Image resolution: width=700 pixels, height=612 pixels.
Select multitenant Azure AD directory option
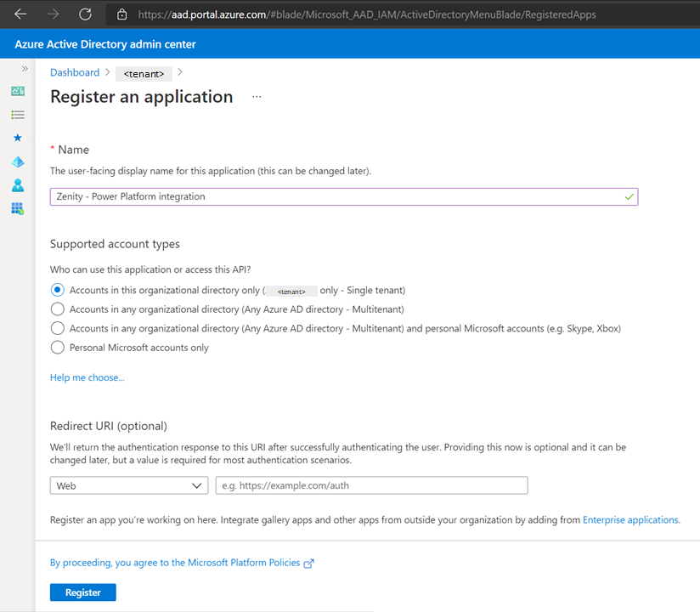tap(58, 309)
